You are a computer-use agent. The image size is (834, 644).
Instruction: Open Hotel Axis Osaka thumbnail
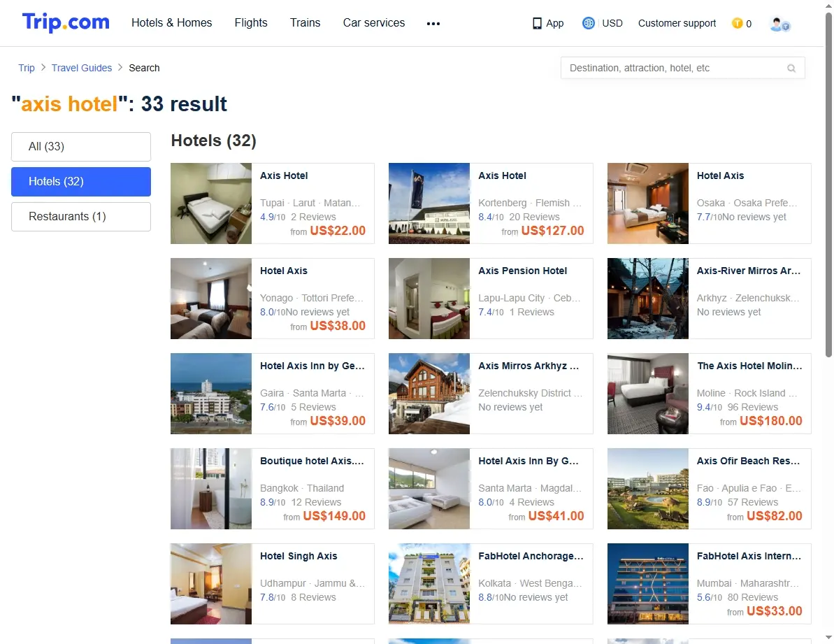tap(648, 203)
